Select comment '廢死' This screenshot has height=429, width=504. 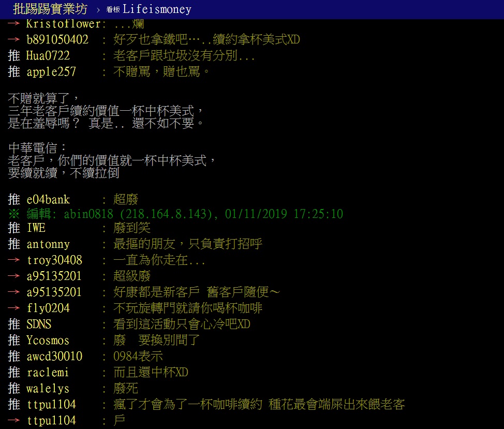126,389
